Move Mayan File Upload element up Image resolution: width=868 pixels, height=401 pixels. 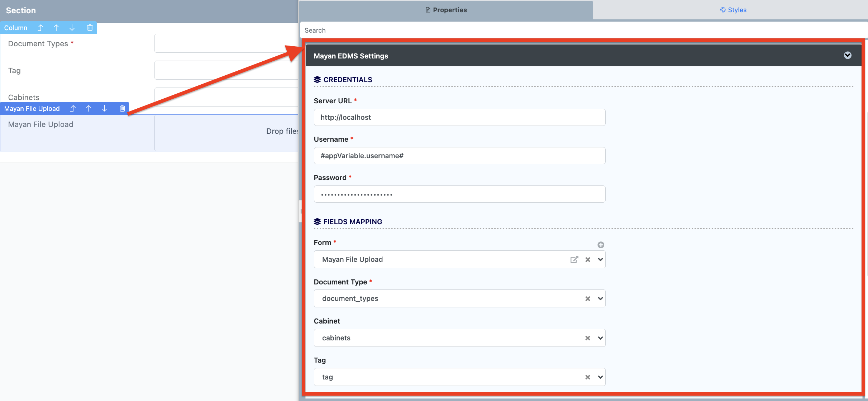pos(89,108)
